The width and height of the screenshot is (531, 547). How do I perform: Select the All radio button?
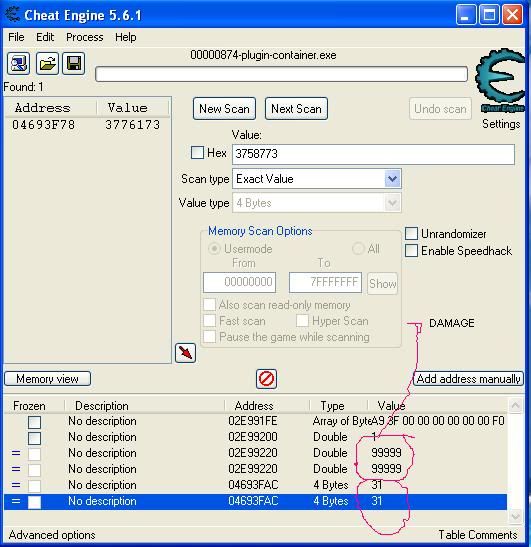[x=358, y=249]
